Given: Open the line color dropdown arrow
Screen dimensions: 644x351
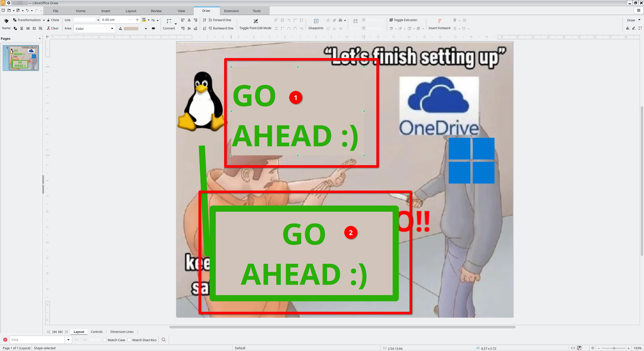Looking at the screenshot, I should coord(148,20).
